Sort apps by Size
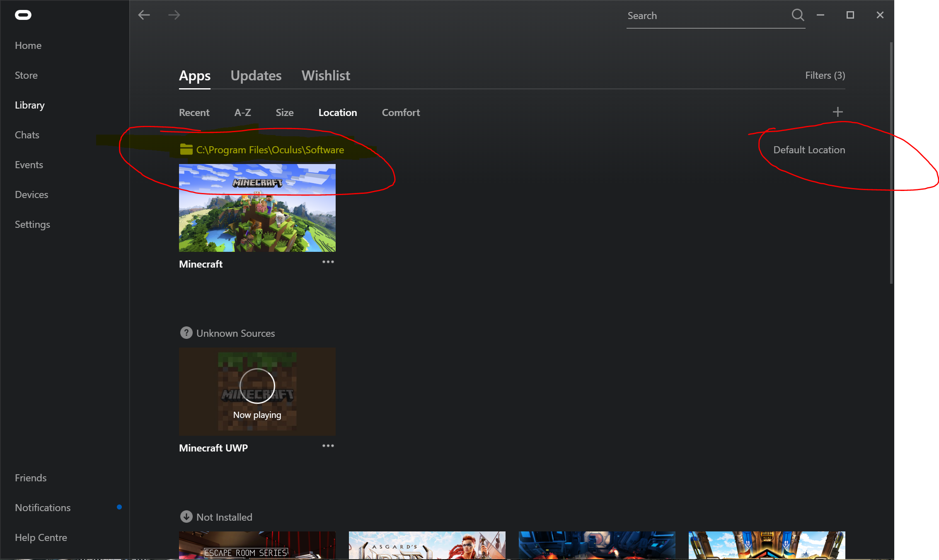The image size is (939, 560). click(285, 113)
